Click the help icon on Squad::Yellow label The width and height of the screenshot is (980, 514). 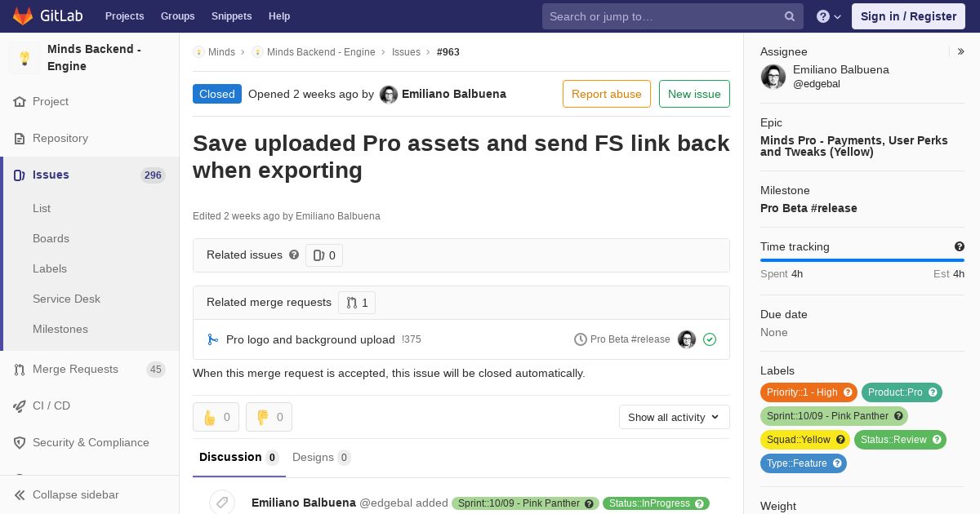click(840, 440)
